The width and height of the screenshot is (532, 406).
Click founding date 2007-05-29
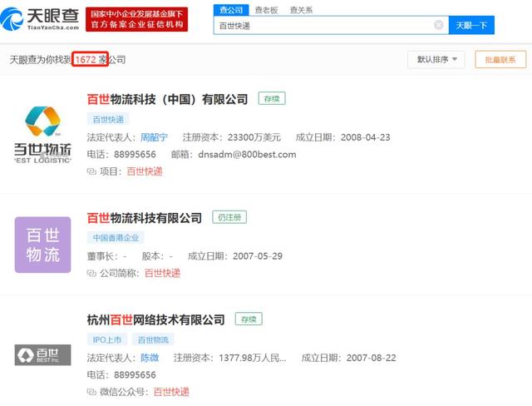[x=258, y=256]
